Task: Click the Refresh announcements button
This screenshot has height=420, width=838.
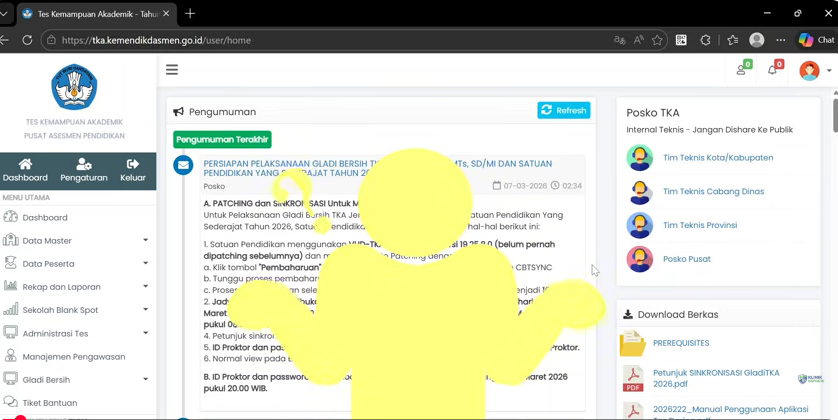Action: [x=564, y=110]
